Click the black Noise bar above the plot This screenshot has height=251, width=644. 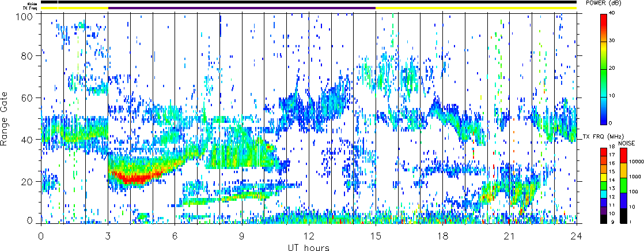(x=309, y=2)
